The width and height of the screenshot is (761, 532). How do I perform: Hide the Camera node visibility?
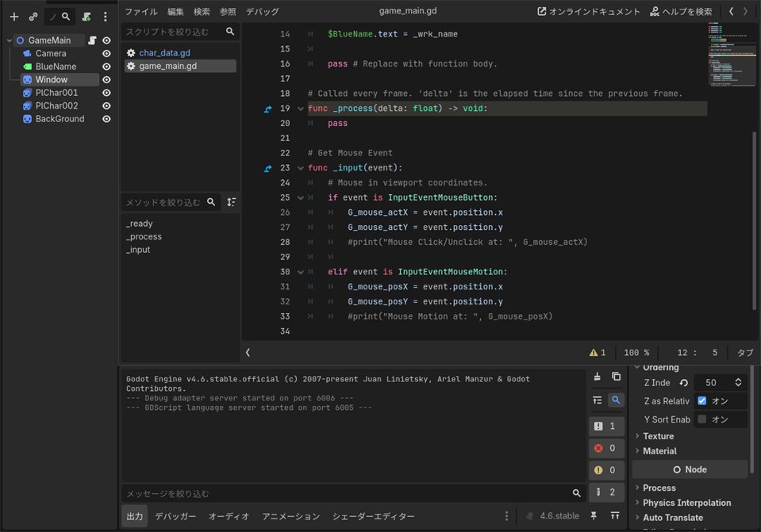click(106, 53)
